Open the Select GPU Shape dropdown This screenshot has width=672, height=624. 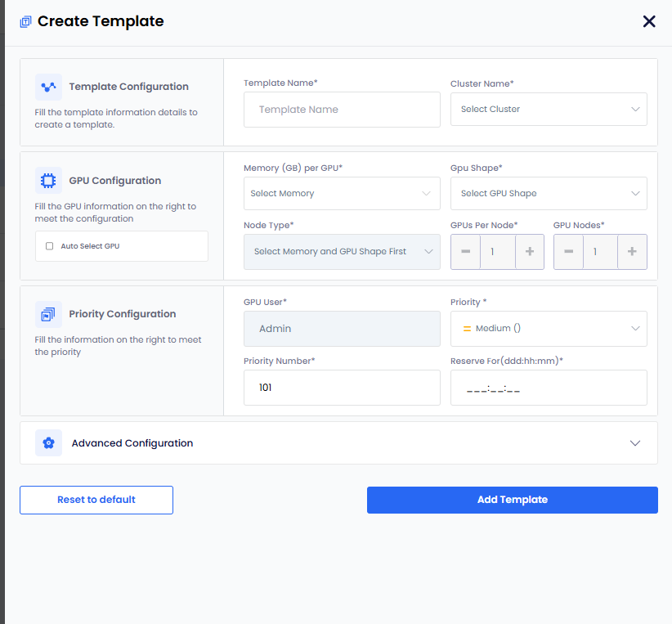tap(549, 194)
